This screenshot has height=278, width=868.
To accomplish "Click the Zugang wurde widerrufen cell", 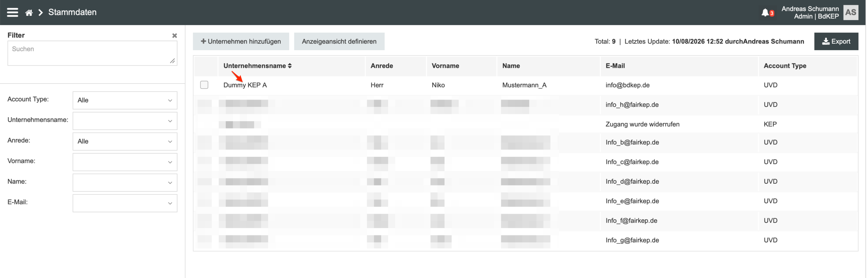I will pyautogui.click(x=643, y=124).
